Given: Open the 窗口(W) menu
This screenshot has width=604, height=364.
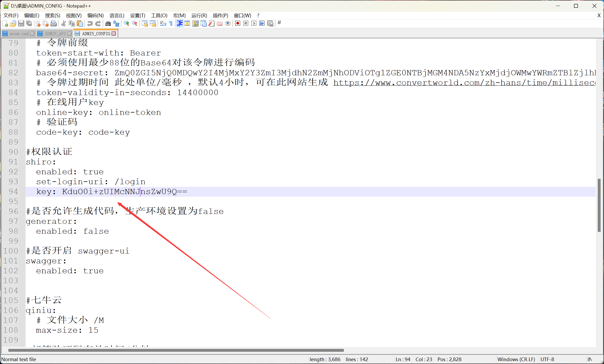Looking at the screenshot, I should click(x=242, y=16).
